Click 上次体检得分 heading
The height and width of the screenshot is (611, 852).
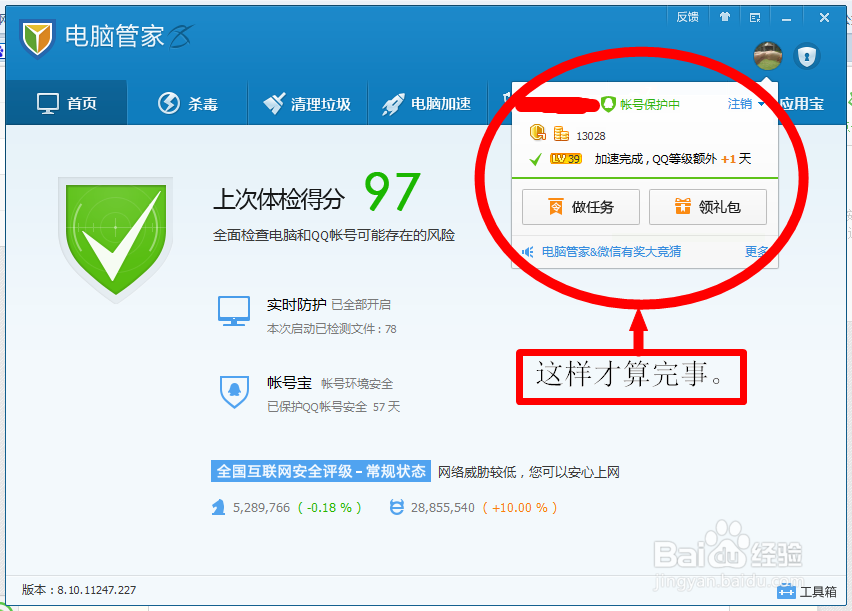(x=279, y=199)
